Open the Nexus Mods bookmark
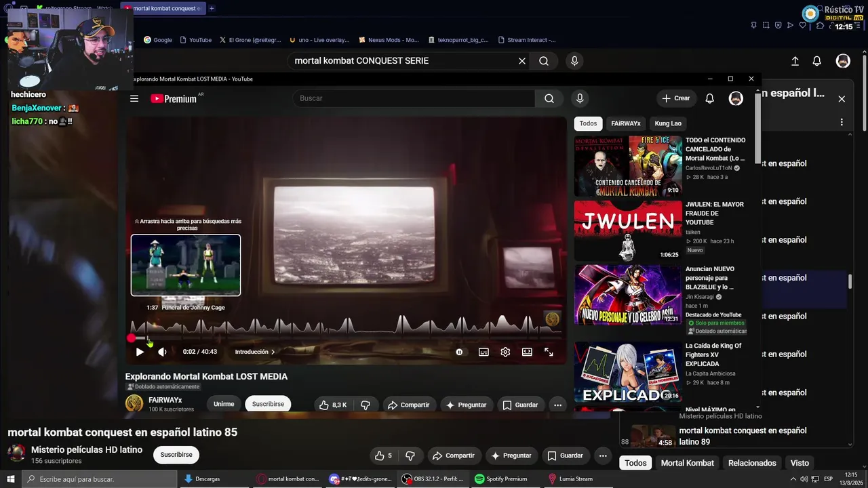The image size is (868, 488). coord(389,40)
